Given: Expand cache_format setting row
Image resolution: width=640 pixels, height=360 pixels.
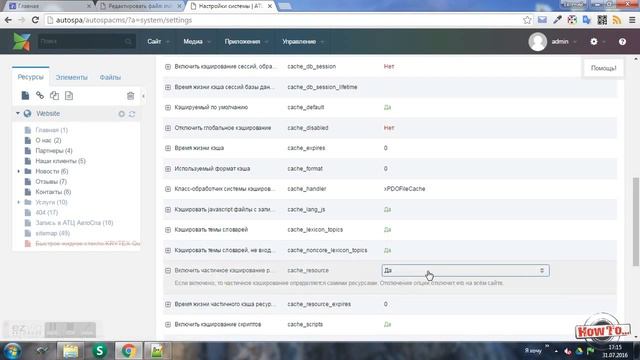Looking at the screenshot, I should pyautogui.click(x=168, y=169).
